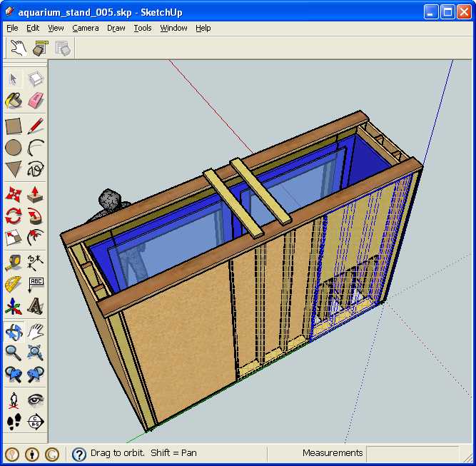Open the File menu
The width and height of the screenshot is (476, 466).
12,28
